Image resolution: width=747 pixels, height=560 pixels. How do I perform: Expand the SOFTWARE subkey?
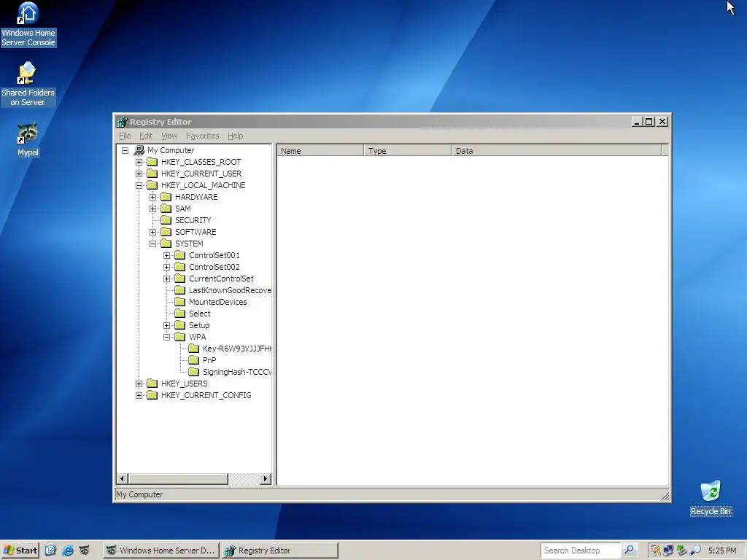click(152, 233)
